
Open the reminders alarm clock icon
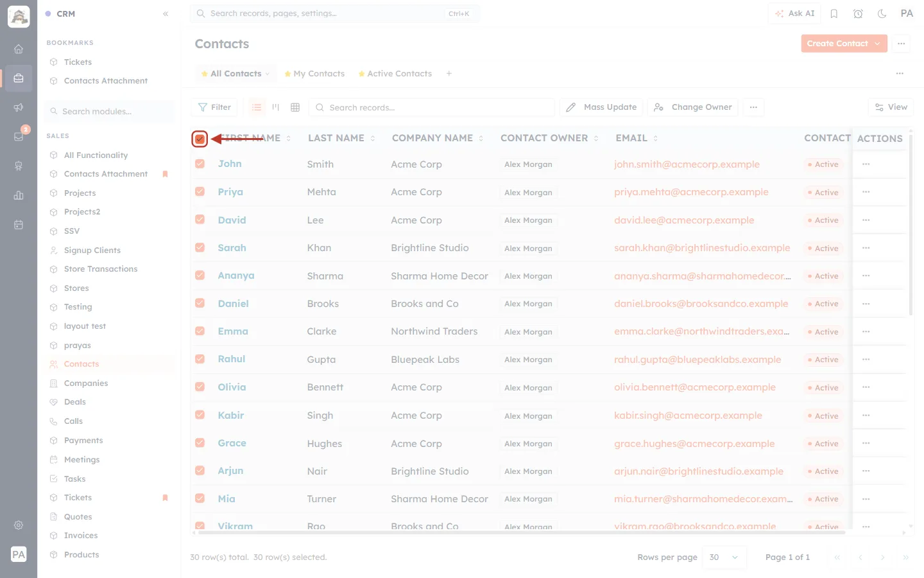pyautogui.click(x=858, y=13)
